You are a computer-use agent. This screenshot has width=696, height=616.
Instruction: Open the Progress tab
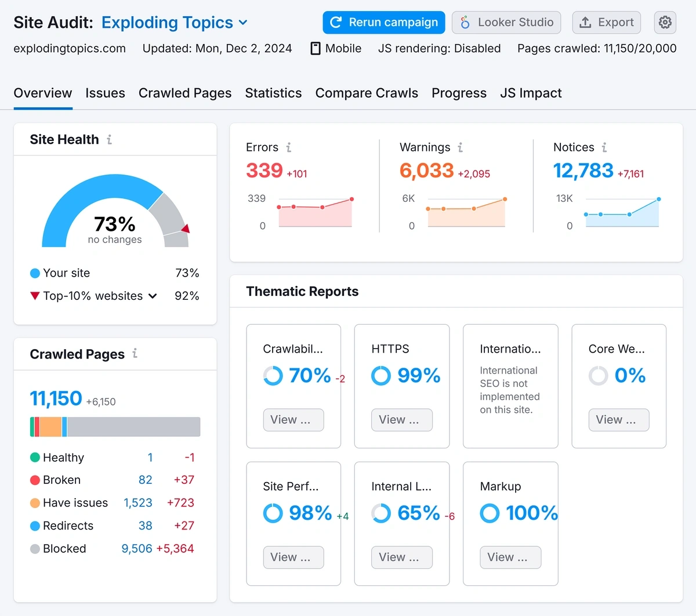459,93
